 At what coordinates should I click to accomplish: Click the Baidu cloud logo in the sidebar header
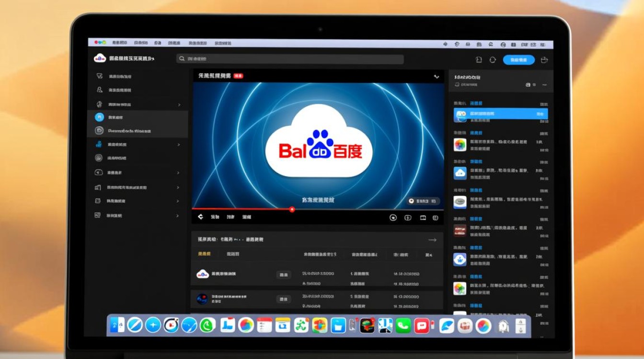pyautogui.click(x=100, y=58)
